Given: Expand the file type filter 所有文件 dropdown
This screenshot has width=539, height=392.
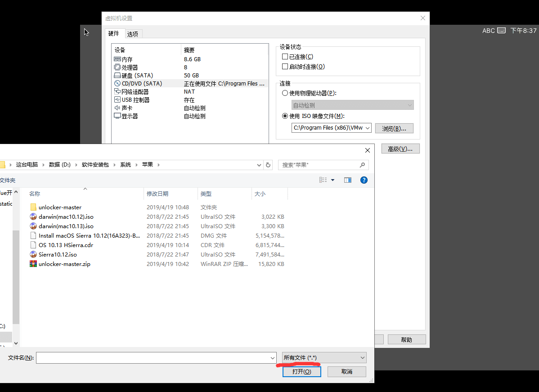Looking at the screenshot, I should 324,358.
